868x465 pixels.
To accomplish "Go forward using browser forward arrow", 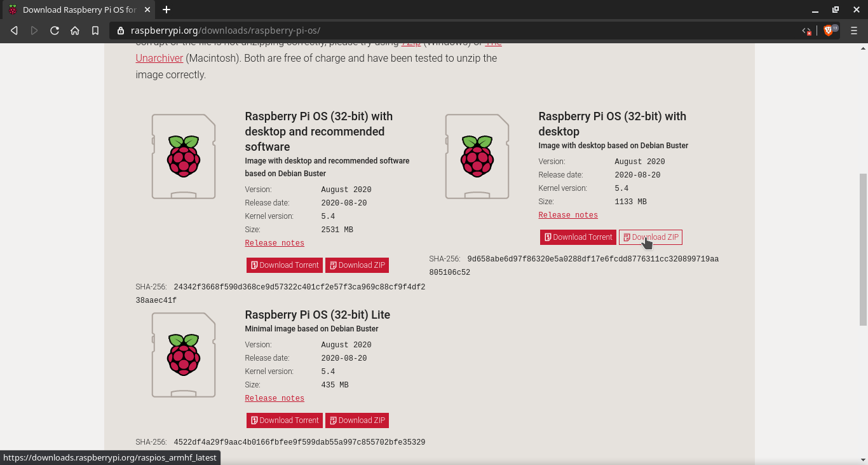I will pyautogui.click(x=34, y=31).
